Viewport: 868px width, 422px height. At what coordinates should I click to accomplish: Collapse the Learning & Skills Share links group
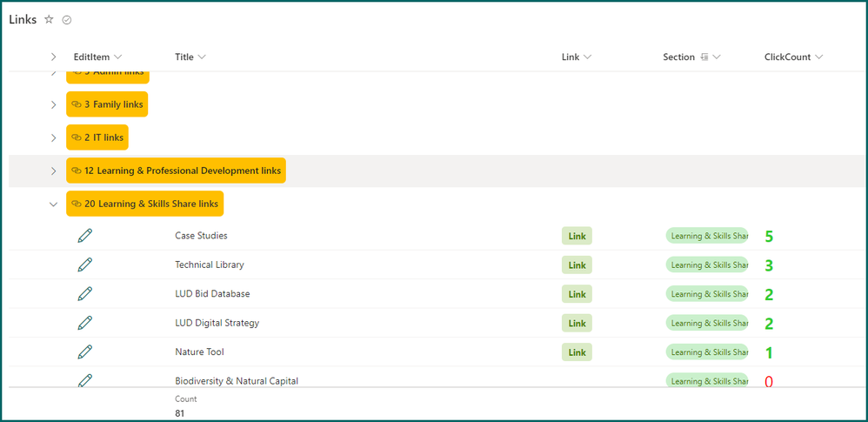pos(54,204)
